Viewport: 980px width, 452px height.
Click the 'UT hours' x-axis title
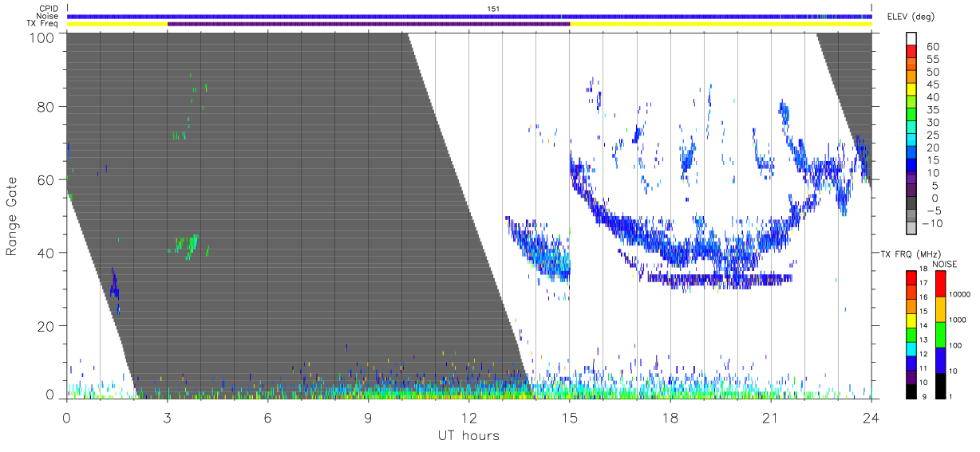[468, 435]
